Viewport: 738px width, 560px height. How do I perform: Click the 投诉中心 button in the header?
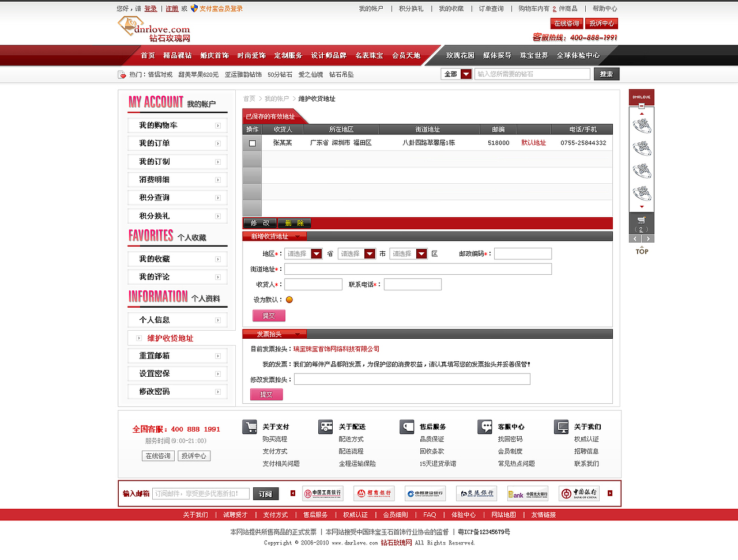point(601,24)
